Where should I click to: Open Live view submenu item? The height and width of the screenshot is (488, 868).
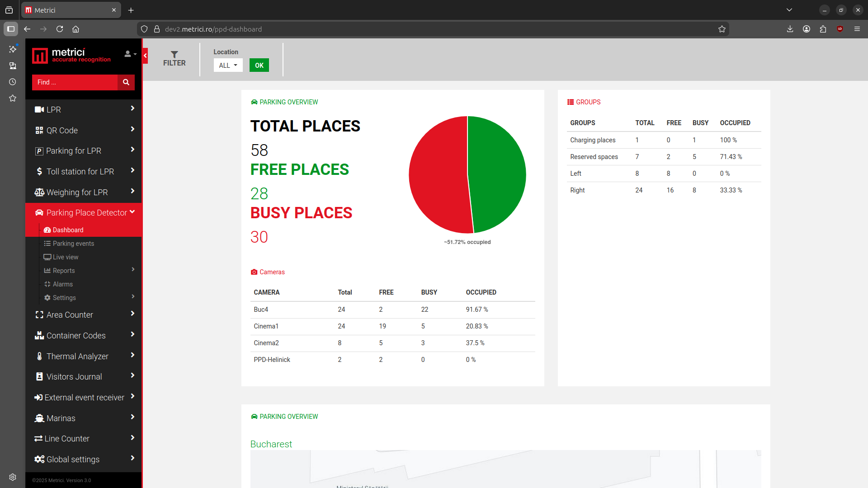pos(66,257)
